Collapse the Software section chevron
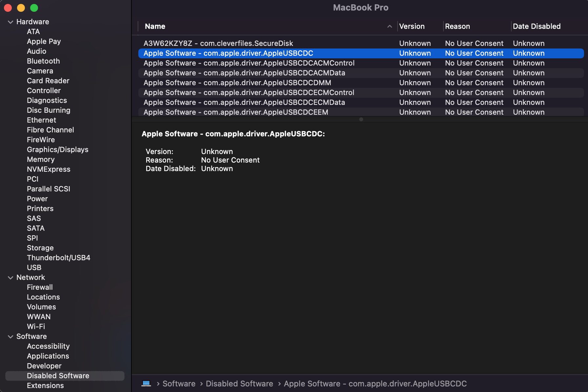The height and width of the screenshot is (392, 588). (x=10, y=337)
